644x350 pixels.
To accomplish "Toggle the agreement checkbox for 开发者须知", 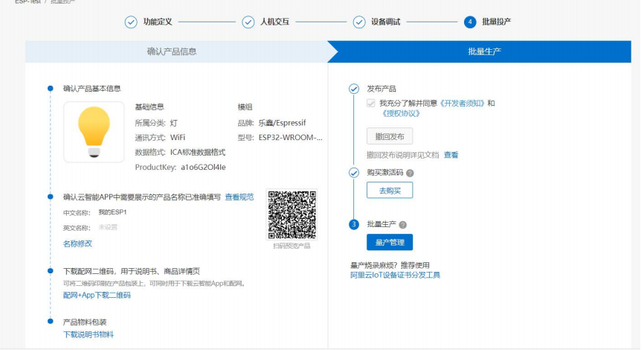I will click(371, 104).
